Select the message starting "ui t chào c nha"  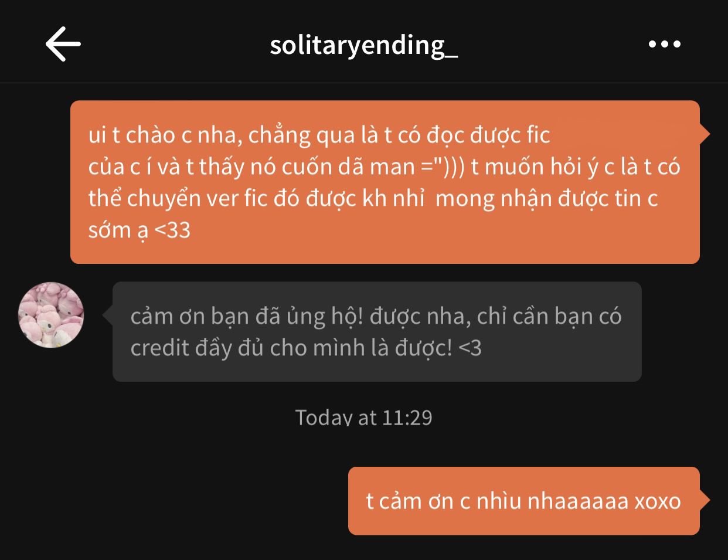click(x=385, y=182)
